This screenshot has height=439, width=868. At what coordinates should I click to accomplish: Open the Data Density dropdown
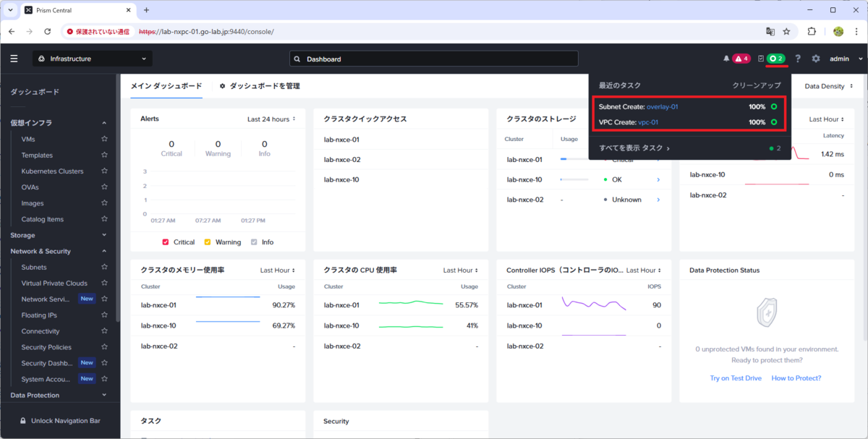pos(828,86)
